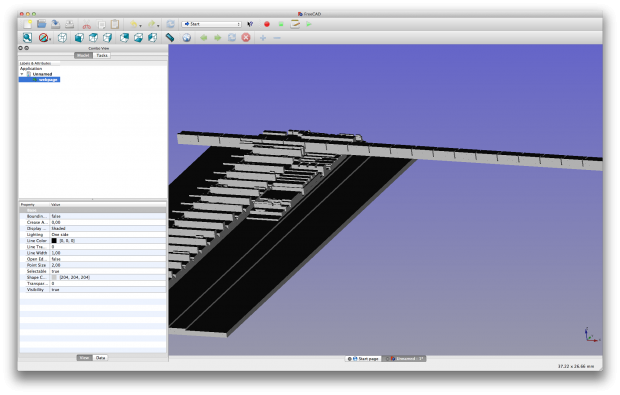This screenshot has height=395, width=620.
Task: Click the Display Mode Shaded value
Action: 58,228
